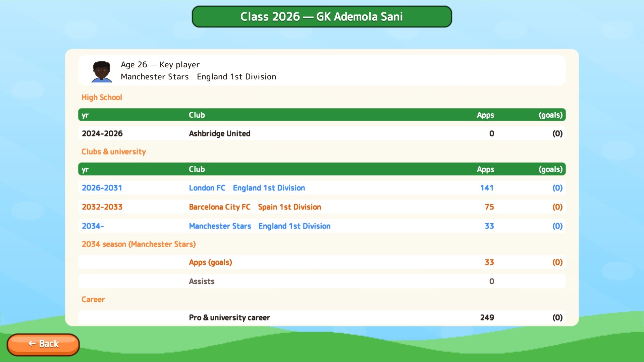Select the 2026-2031 years cell
Viewport: 644px width, 362px height.
pyautogui.click(x=102, y=188)
